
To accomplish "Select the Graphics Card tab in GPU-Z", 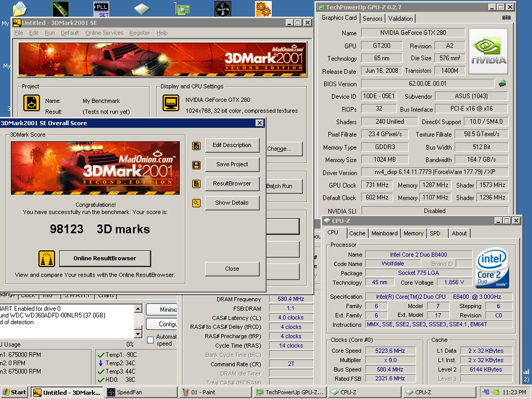I will (x=339, y=18).
